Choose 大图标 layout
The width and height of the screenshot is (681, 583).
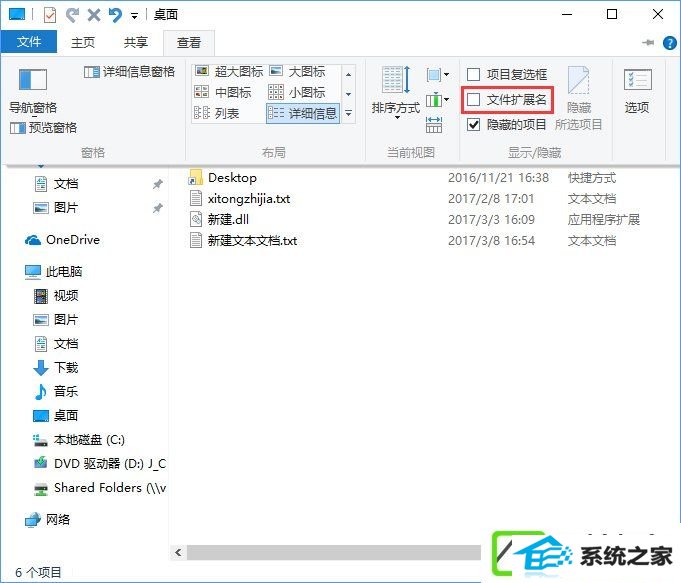[x=297, y=71]
